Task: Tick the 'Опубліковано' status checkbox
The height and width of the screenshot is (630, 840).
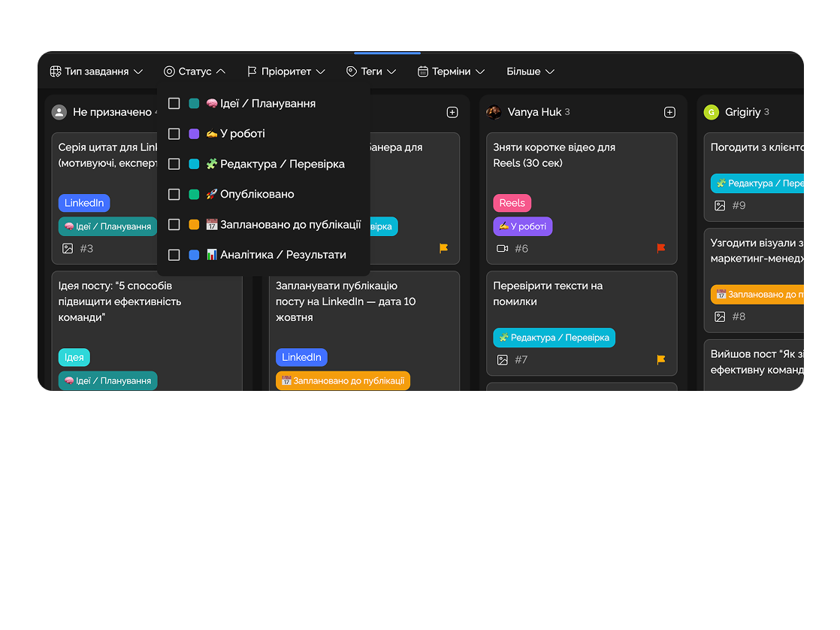Action: [174, 194]
